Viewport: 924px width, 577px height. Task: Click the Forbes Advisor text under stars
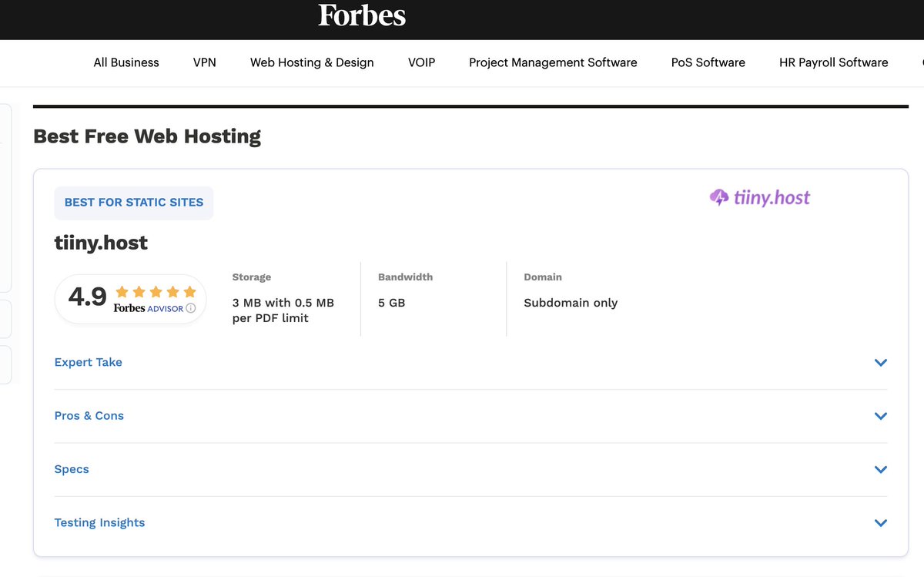149,308
